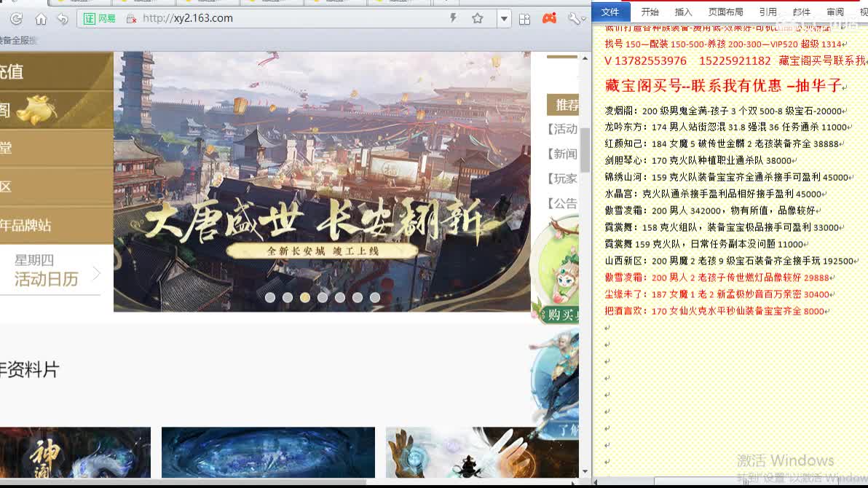Click the undo/back arrow icon in browser
The image size is (868, 488).
tap(63, 19)
